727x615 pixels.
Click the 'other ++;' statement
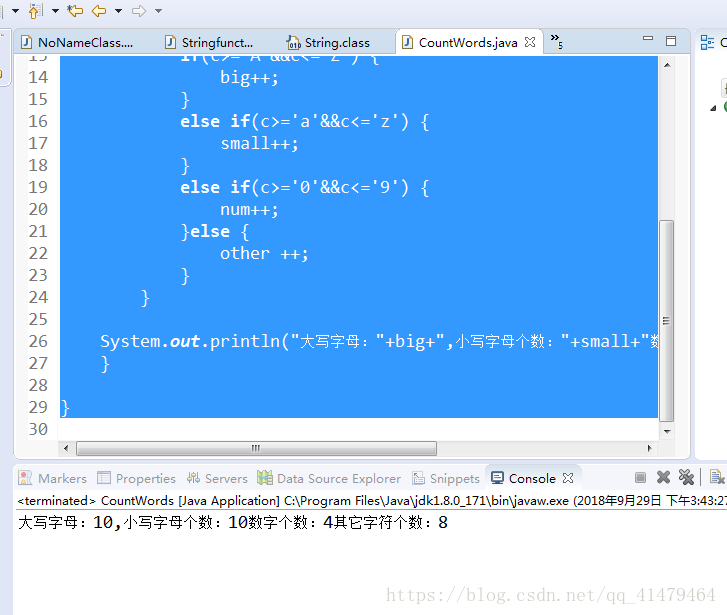[x=264, y=254]
